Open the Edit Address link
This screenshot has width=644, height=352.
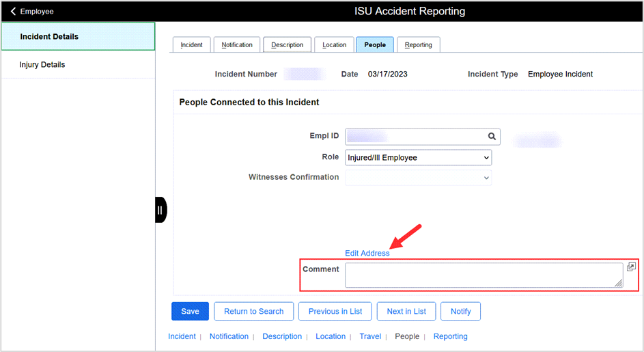367,254
